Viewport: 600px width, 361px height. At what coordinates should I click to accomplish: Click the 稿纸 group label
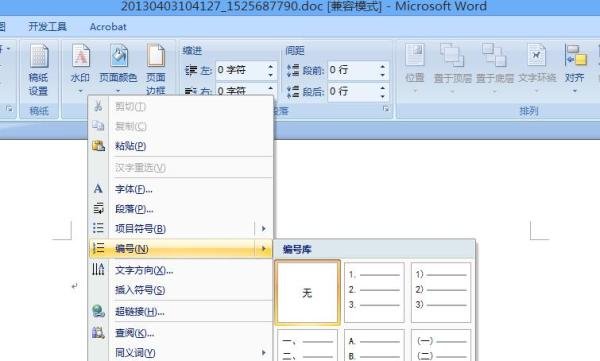(39, 111)
